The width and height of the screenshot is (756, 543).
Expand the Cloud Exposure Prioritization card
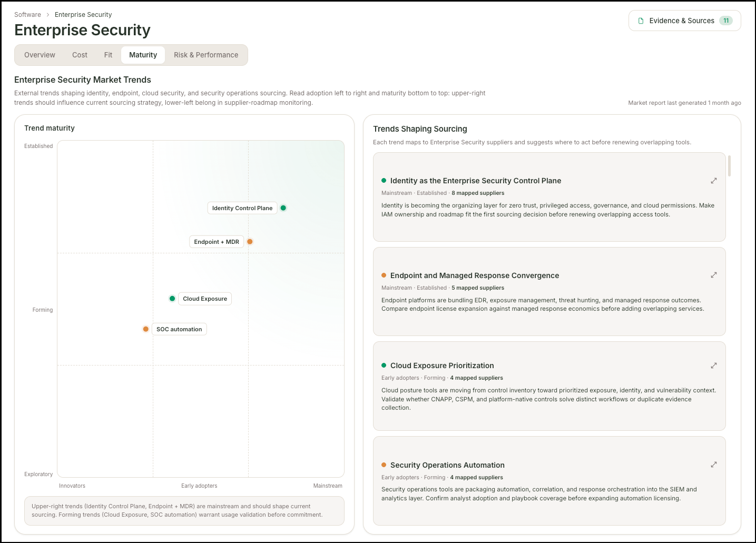(714, 366)
